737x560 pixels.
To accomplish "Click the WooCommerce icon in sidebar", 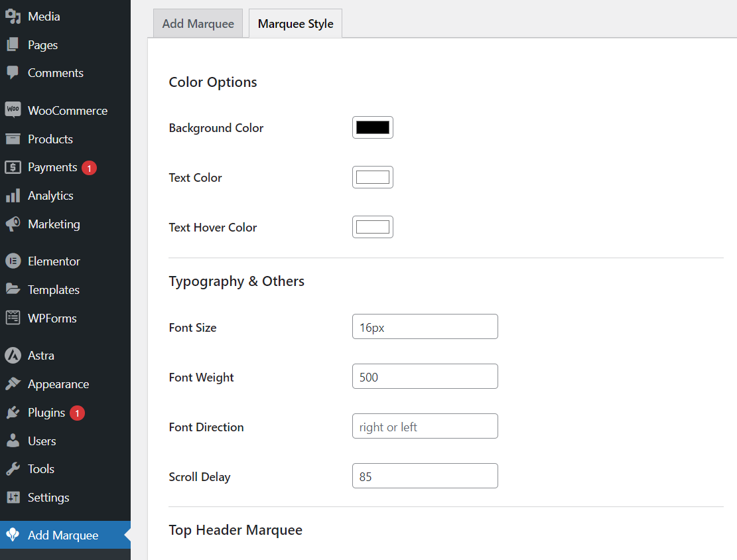I will tap(13, 111).
